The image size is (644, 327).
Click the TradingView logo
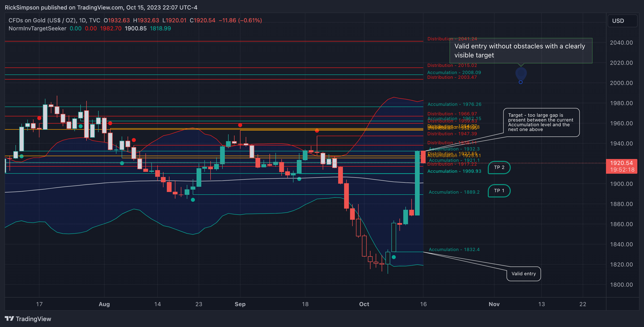(28, 319)
